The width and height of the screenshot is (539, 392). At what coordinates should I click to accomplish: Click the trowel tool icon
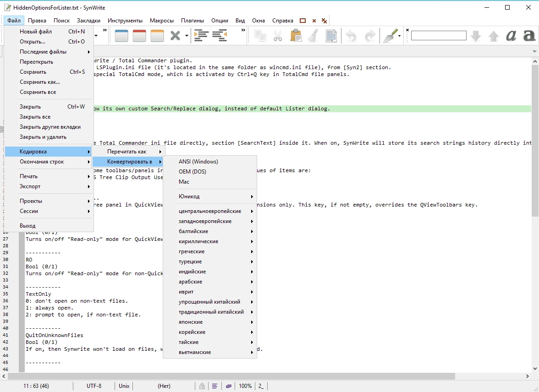click(390, 36)
